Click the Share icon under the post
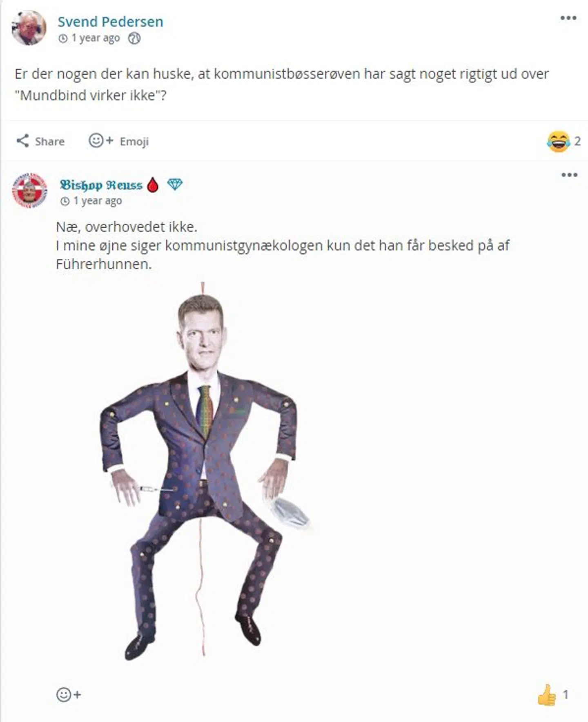 click(x=22, y=141)
